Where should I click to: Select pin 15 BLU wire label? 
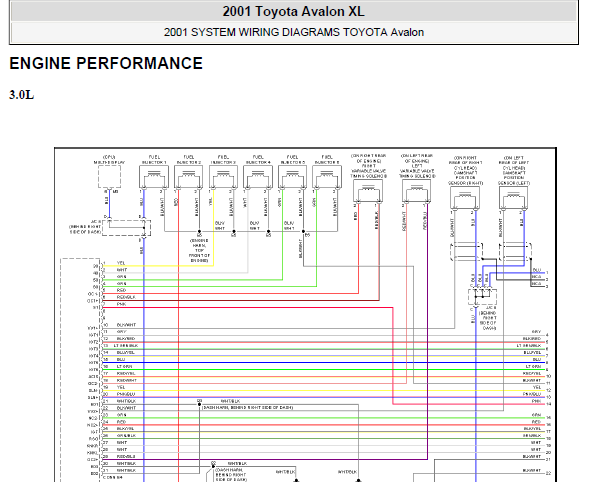coord(121,359)
